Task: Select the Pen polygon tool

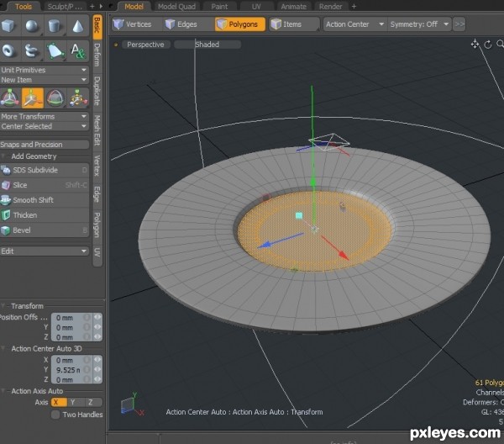Action: click(55, 50)
